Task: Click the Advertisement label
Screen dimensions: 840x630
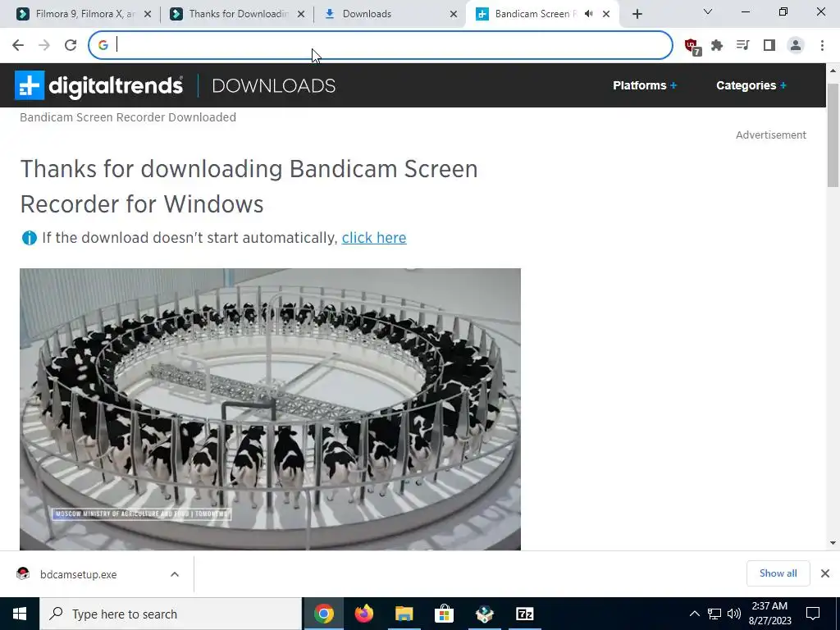Action: (x=771, y=135)
